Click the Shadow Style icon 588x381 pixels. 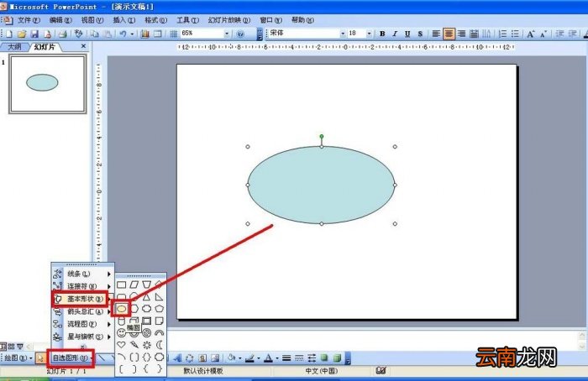pos(324,358)
